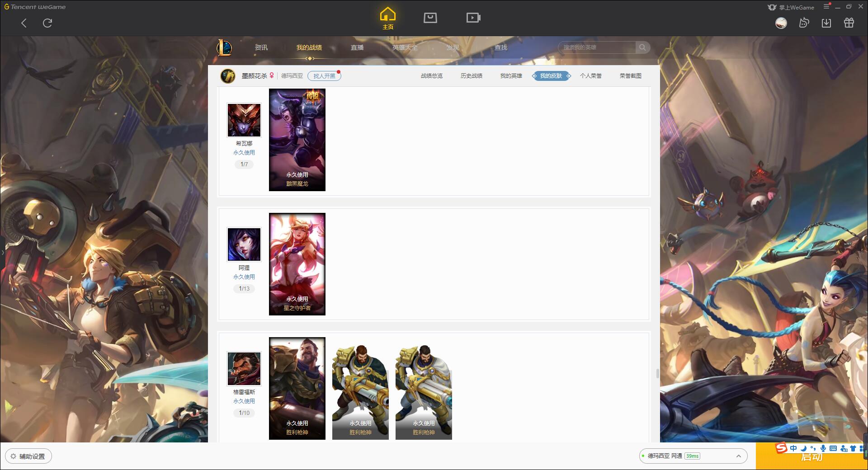Click the 找人开黑 button
This screenshot has width=868, height=470.
(x=324, y=76)
